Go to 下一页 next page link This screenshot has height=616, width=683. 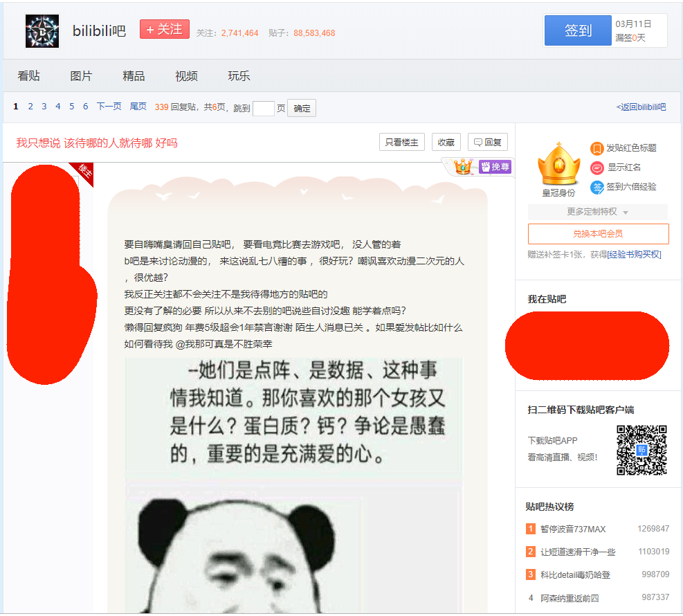(109, 107)
